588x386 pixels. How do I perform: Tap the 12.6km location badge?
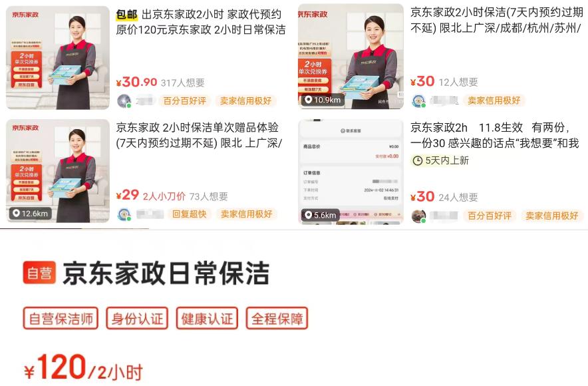click(x=30, y=214)
